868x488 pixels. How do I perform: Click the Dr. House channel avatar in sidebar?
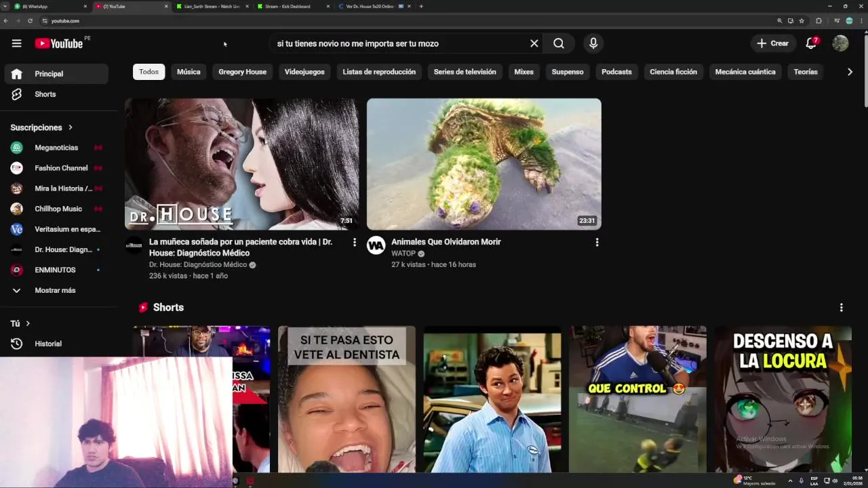17,249
